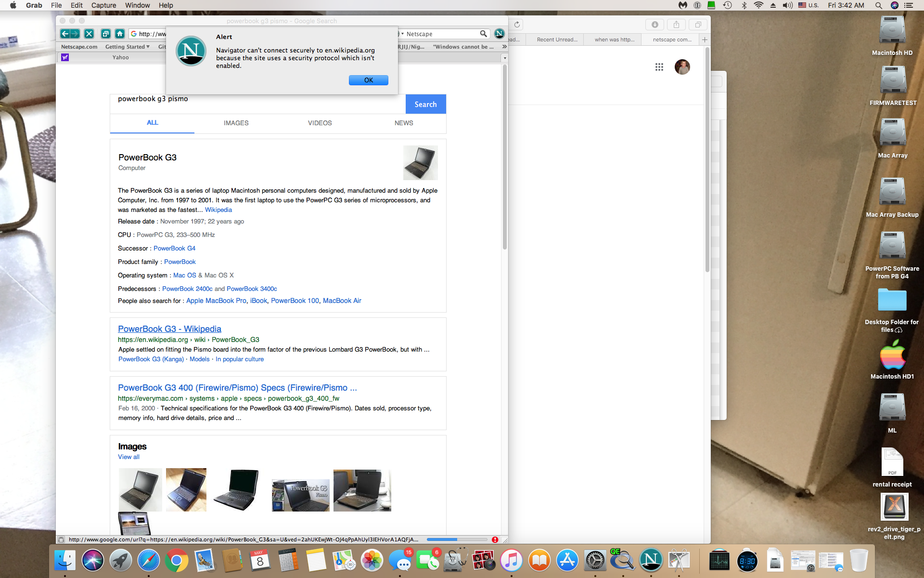
Task: Switch to the IMAGES results tab
Action: click(236, 123)
